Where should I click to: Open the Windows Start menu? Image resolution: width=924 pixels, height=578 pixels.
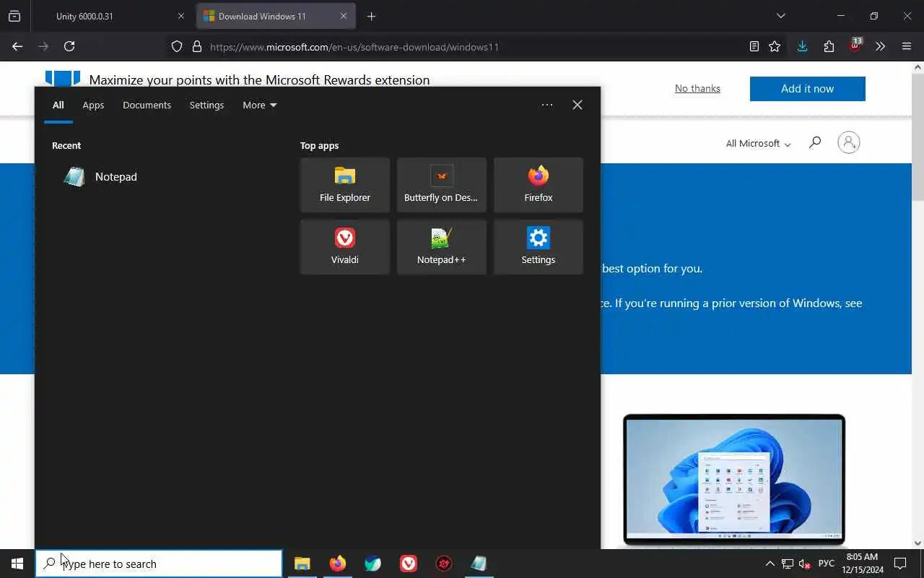click(x=17, y=564)
